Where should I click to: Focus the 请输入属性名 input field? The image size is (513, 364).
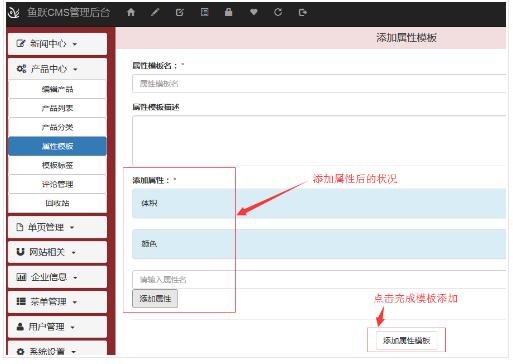coord(319,279)
